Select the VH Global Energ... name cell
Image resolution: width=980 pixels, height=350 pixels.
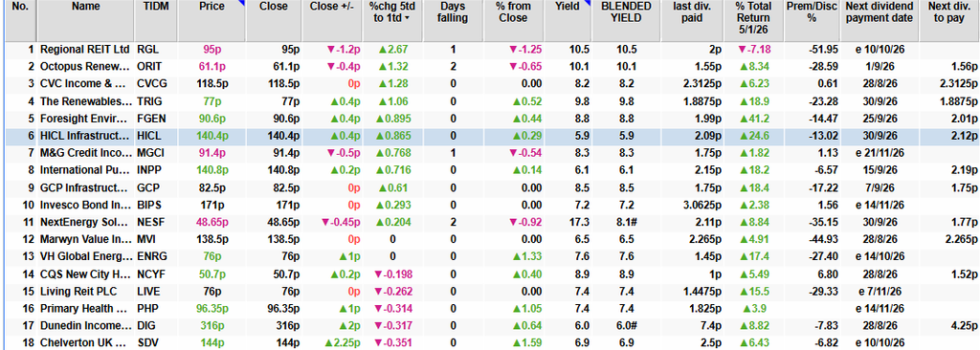[x=85, y=257]
